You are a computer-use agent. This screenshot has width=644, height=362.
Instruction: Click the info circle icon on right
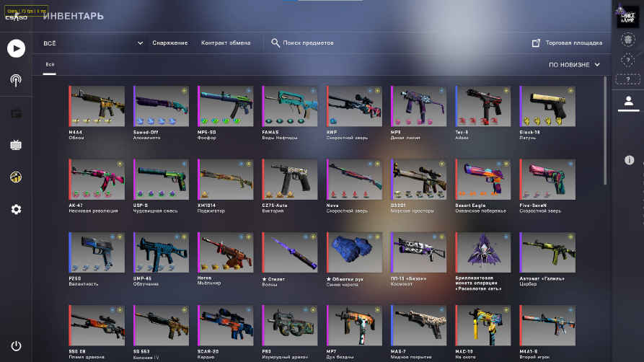629,160
